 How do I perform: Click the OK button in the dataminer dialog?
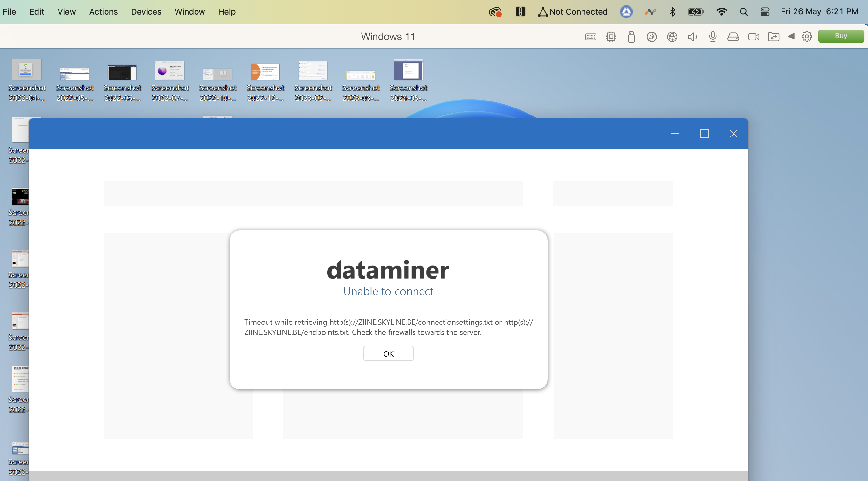(388, 353)
